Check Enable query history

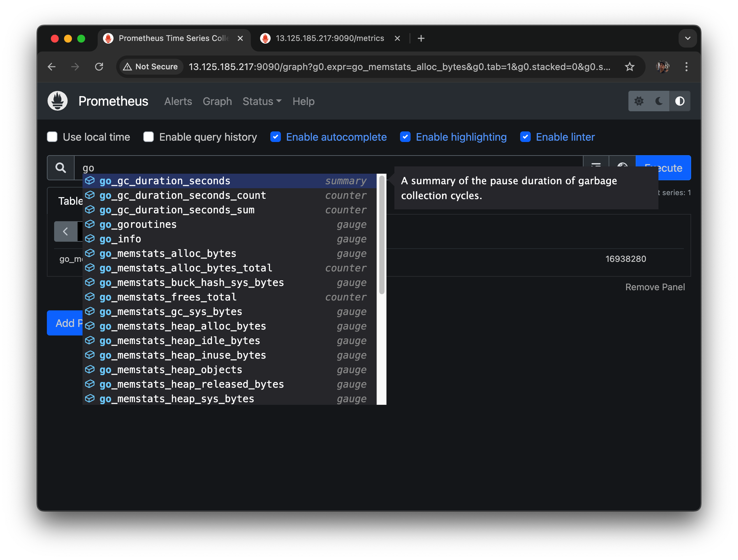[149, 137]
